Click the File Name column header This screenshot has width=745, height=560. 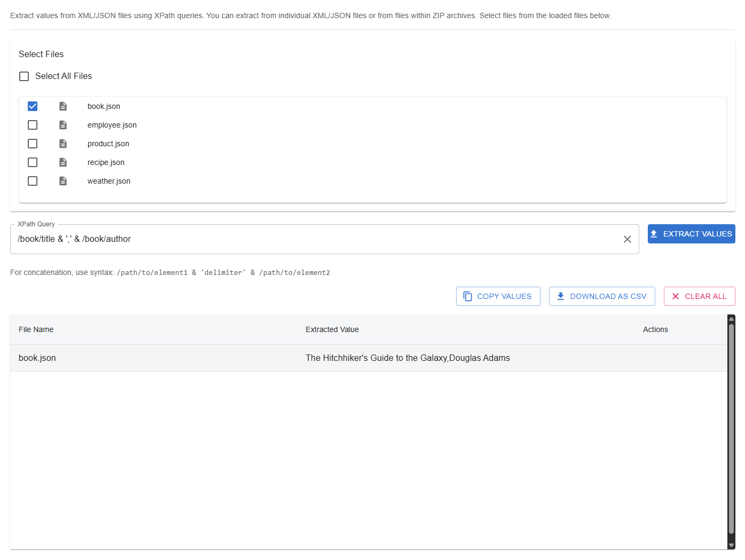(x=36, y=329)
